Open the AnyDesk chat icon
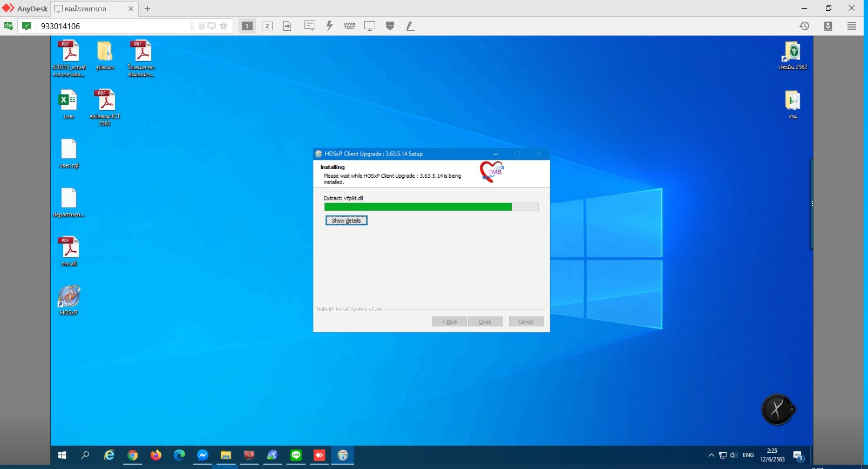Screen dimensions: 868x469 (310, 25)
